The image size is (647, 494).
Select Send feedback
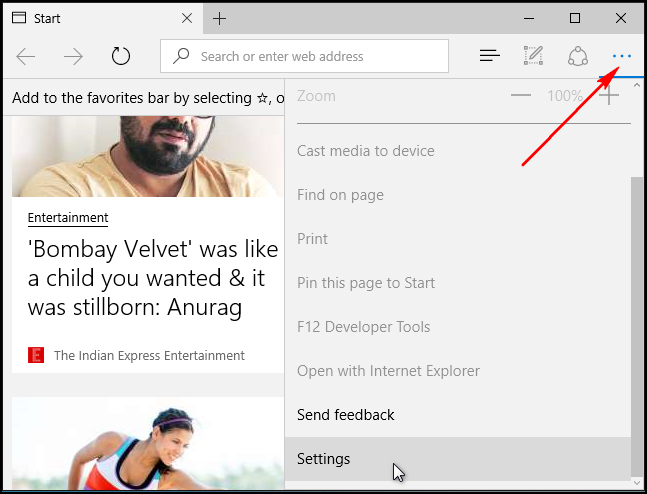coord(458,415)
